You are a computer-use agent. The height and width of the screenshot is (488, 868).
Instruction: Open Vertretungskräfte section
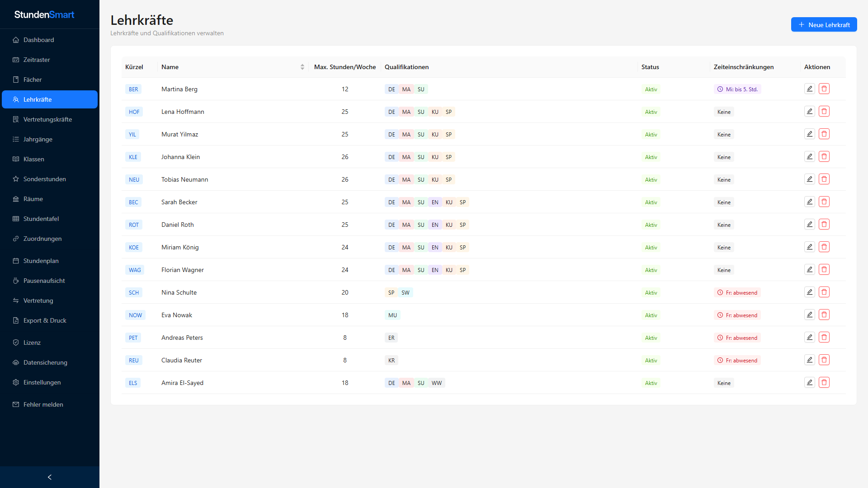click(x=50, y=119)
